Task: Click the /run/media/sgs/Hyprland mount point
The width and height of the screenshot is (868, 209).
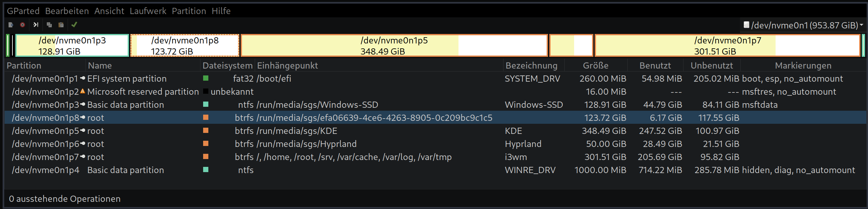Action: click(307, 144)
